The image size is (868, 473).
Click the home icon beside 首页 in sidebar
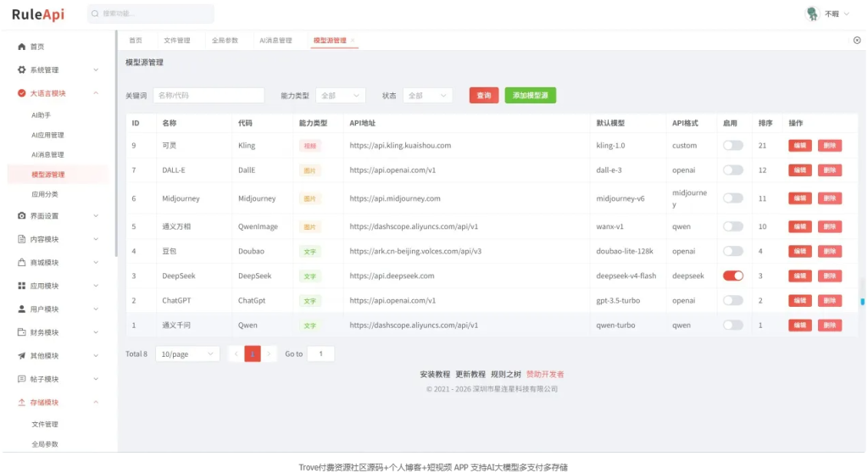(21, 47)
